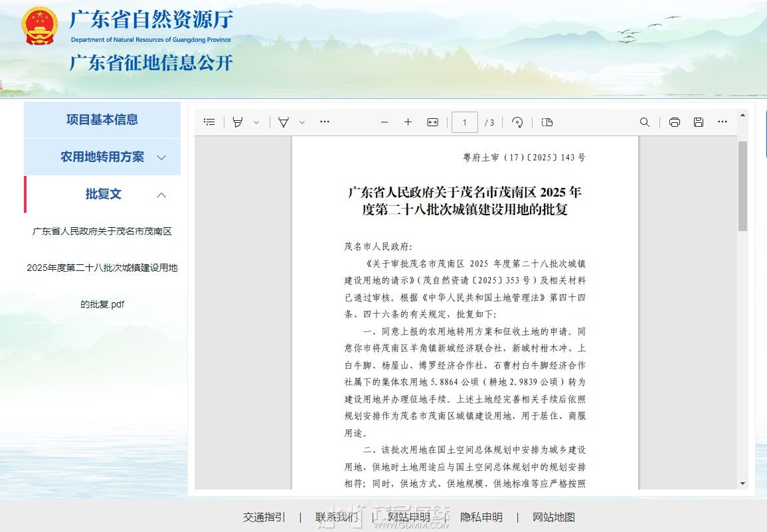This screenshot has width=767, height=532.
Task: Open the PDF search magnifier
Action: pos(644,122)
